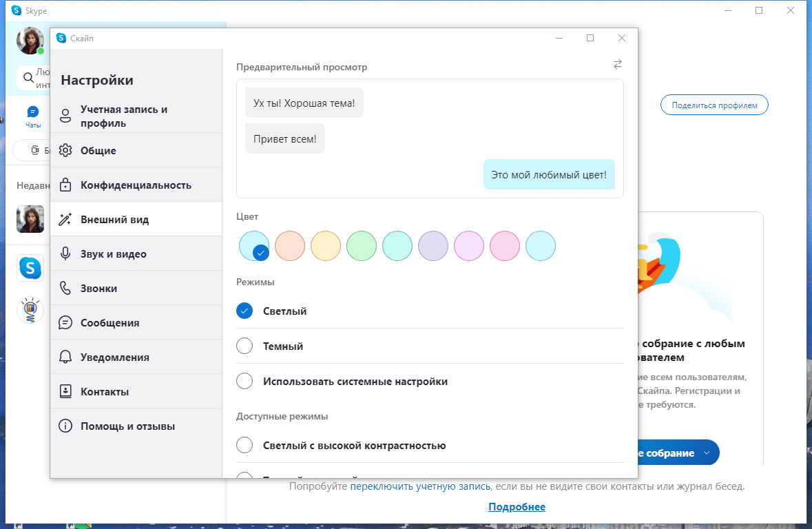Viewport: 812px width, 529px height.
Task: Click the 'Ух ты! Хорошая тема!' preview bubble
Action: [x=304, y=103]
